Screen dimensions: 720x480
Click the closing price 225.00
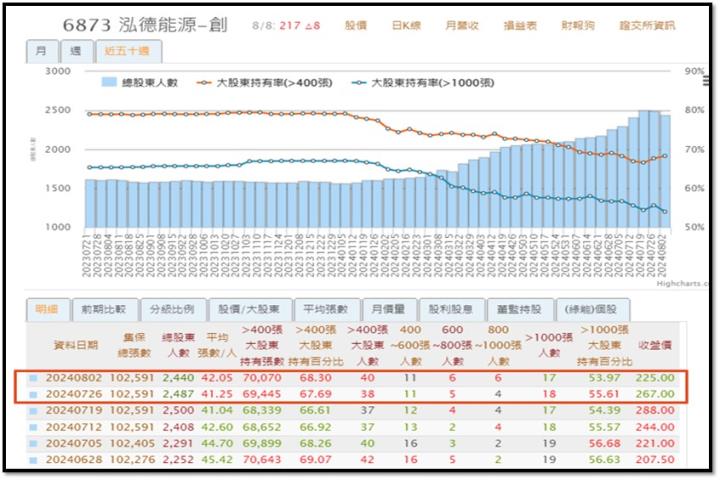coord(655,378)
